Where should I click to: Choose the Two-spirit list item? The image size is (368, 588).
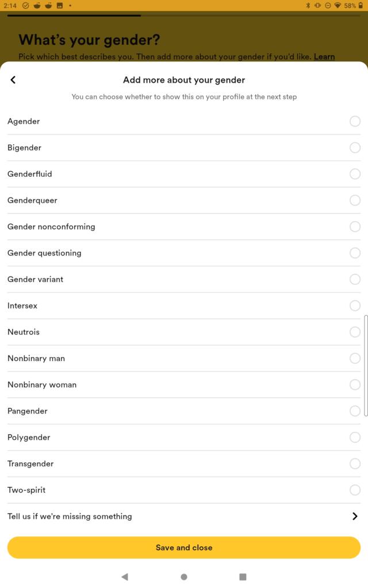[x=184, y=490]
